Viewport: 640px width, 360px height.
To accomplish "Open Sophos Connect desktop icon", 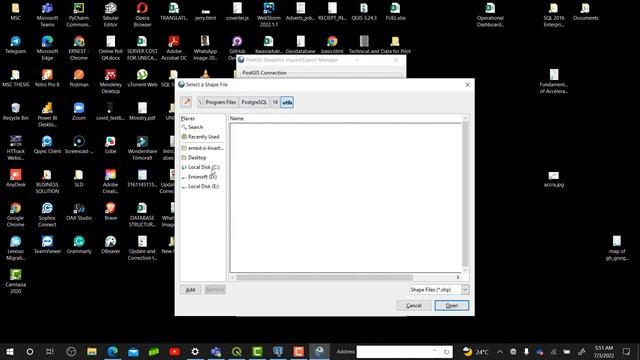I will pos(47,215).
